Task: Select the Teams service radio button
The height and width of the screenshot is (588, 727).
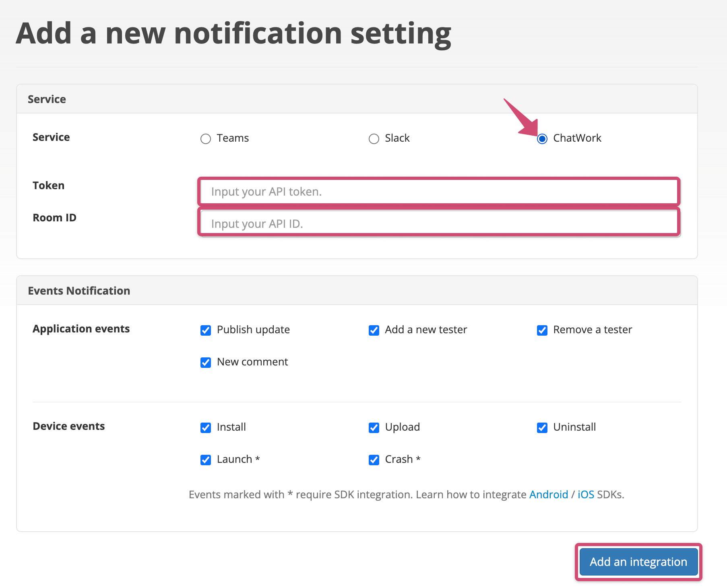Action: pyautogui.click(x=206, y=138)
